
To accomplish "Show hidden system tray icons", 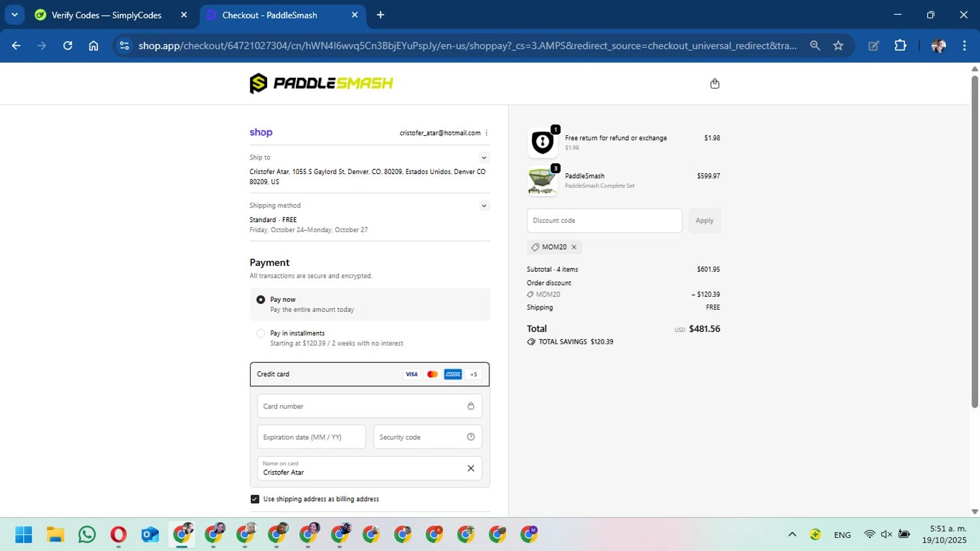I will 792,535.
